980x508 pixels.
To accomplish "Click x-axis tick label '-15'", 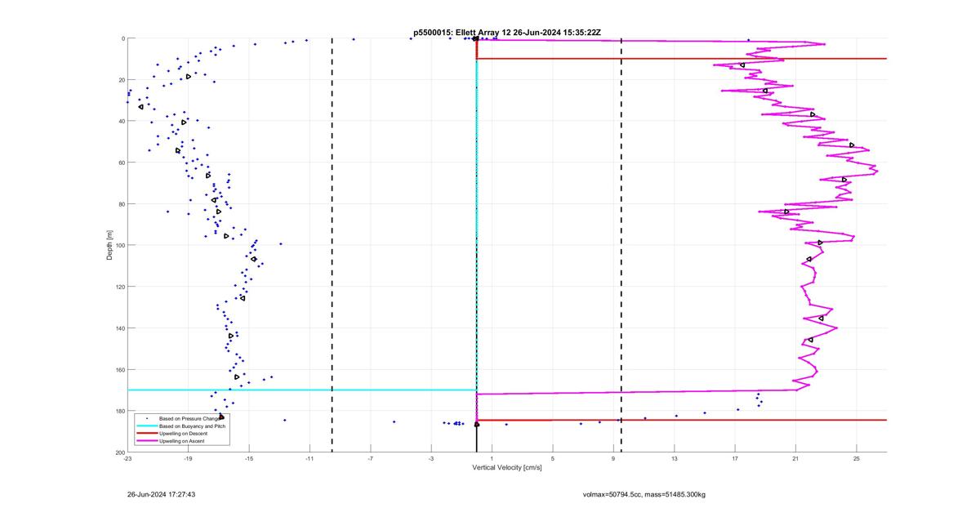I will tap(249, 459).
